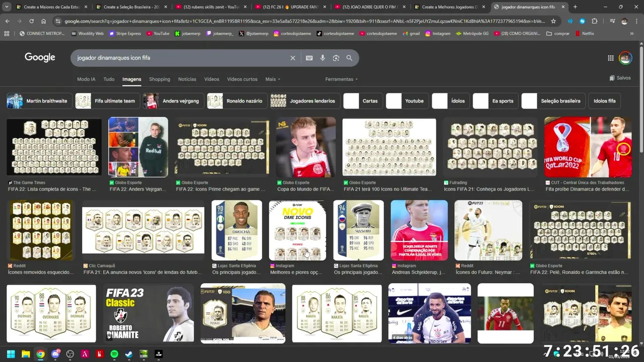Image resolution: width=644 pixels, height=362 pixels.
Task: Open the Google apps grid icon
Action: pyautogui.click(x=610, y=58)
